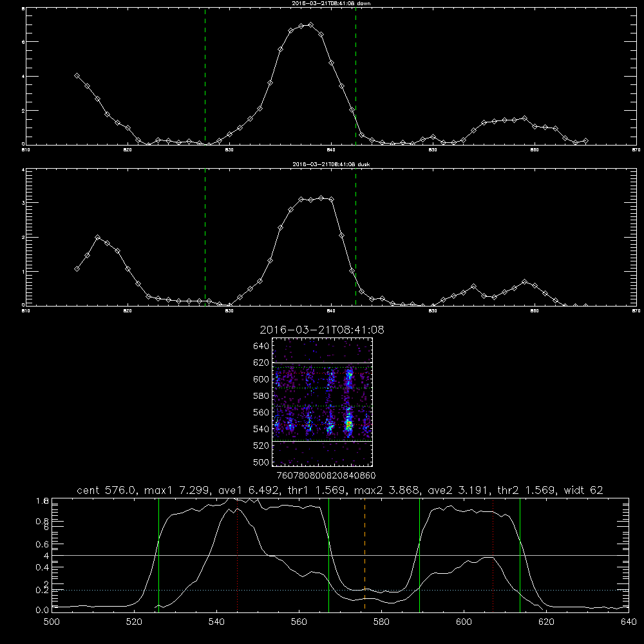Click the y-axis label '640' beside the spectrogram
644x644 pixels.
coord(261,346)
